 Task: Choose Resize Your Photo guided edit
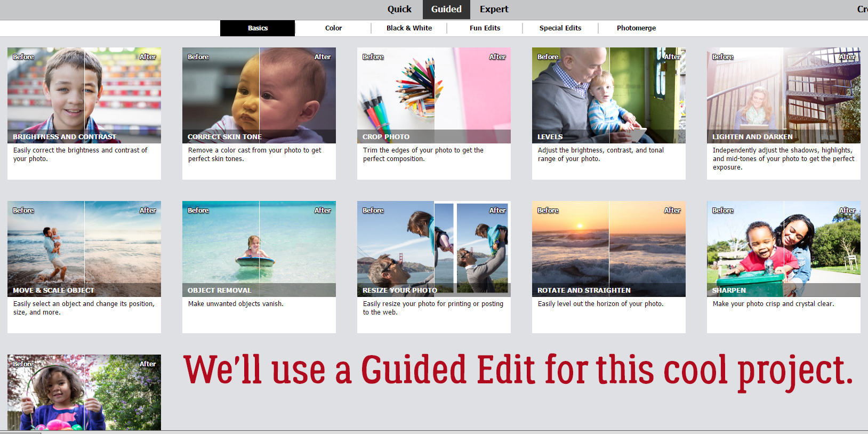(434, 249)
